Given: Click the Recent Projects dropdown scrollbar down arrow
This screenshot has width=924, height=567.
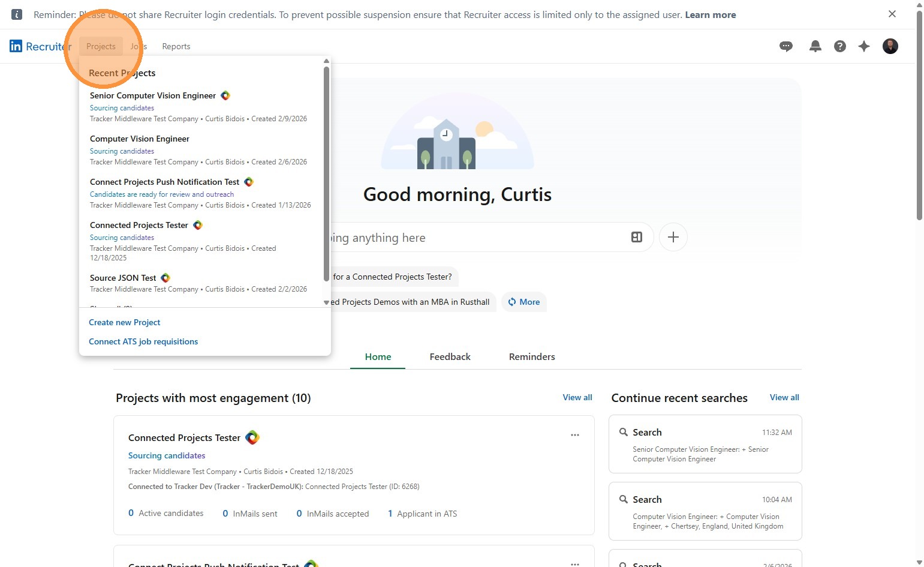Looking at the screenshot, I should point(326,302).
